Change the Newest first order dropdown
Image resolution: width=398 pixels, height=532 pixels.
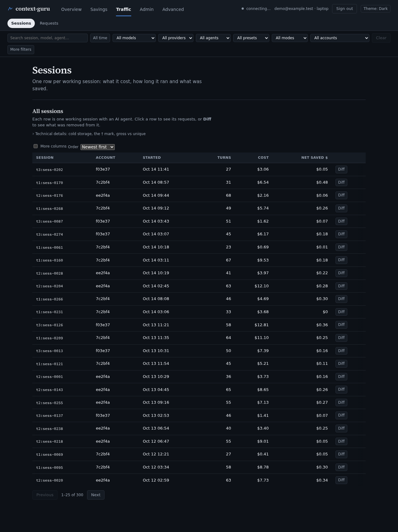pos(98,147)
